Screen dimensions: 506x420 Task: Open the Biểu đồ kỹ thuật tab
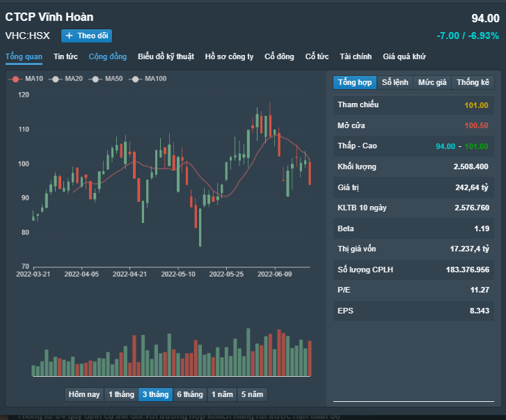[166, 56]
